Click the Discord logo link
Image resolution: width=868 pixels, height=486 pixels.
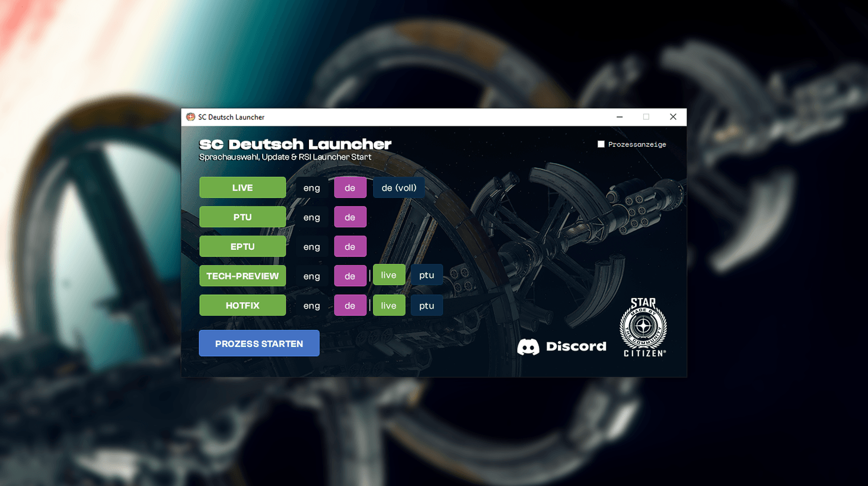pos(561,347)
